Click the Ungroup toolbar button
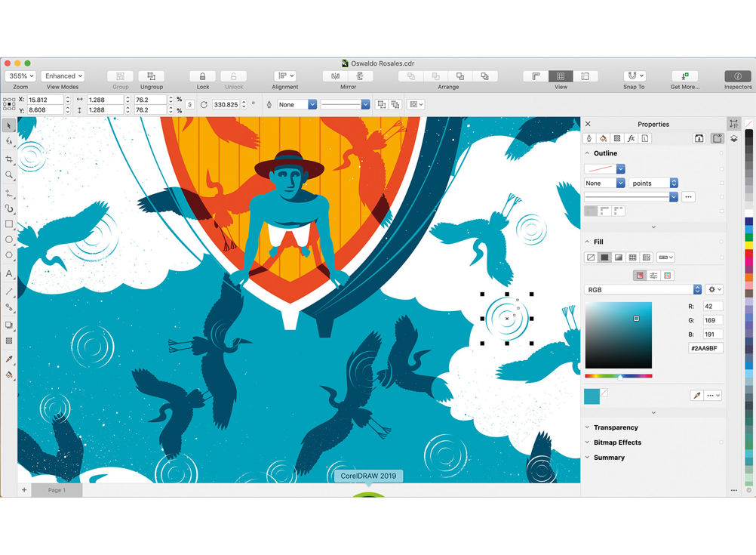This screenshot has height=555, width=756. (x=152, y=76)
